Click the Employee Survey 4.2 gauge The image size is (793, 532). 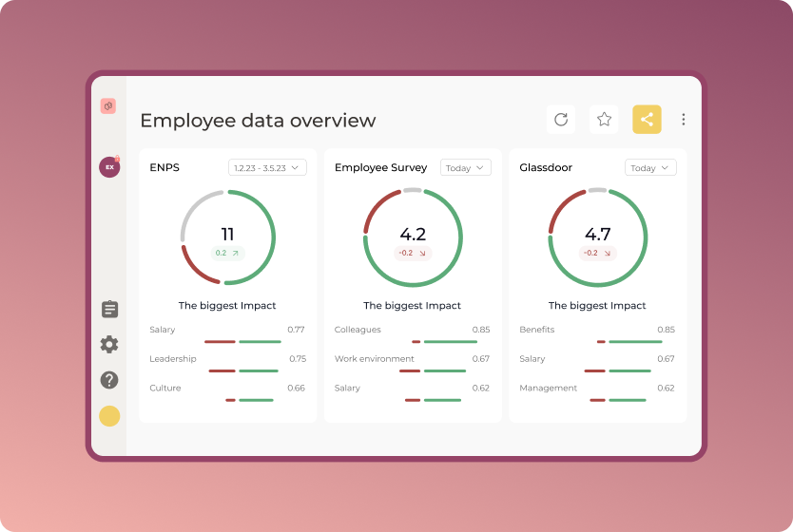pyautogui.click(x=413, y=237)
